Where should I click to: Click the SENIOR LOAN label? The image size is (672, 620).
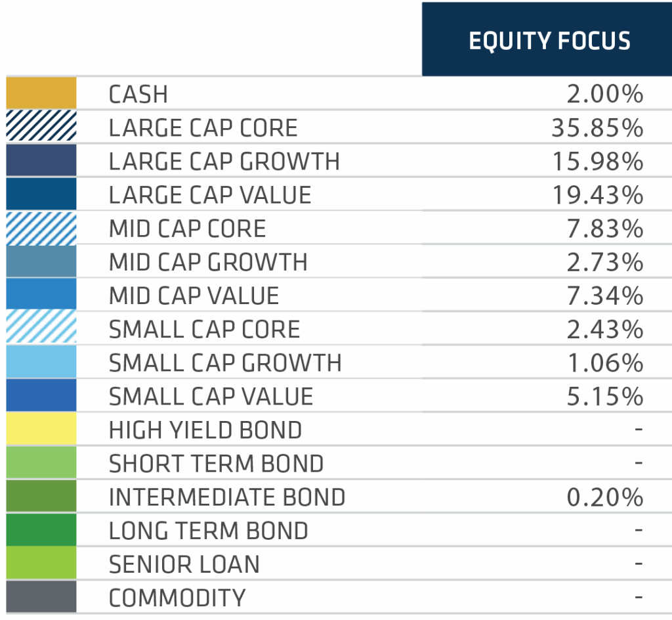tap(184, 564)
